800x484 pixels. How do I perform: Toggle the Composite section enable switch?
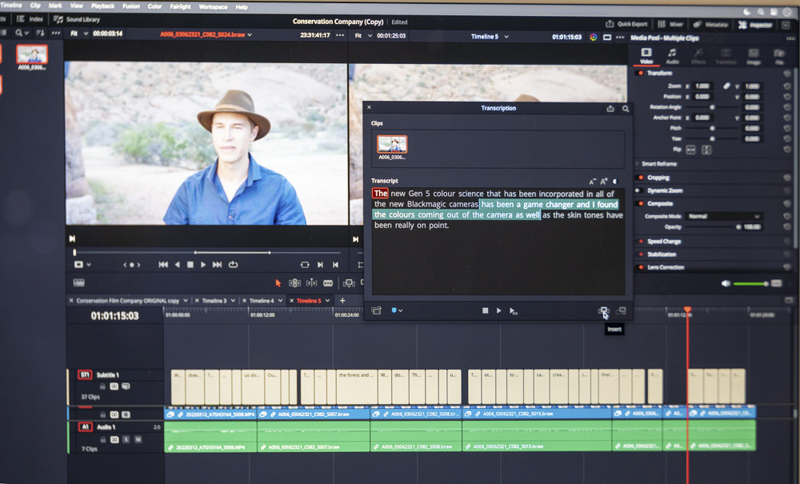pyautogui.click(x=640, y=203)
